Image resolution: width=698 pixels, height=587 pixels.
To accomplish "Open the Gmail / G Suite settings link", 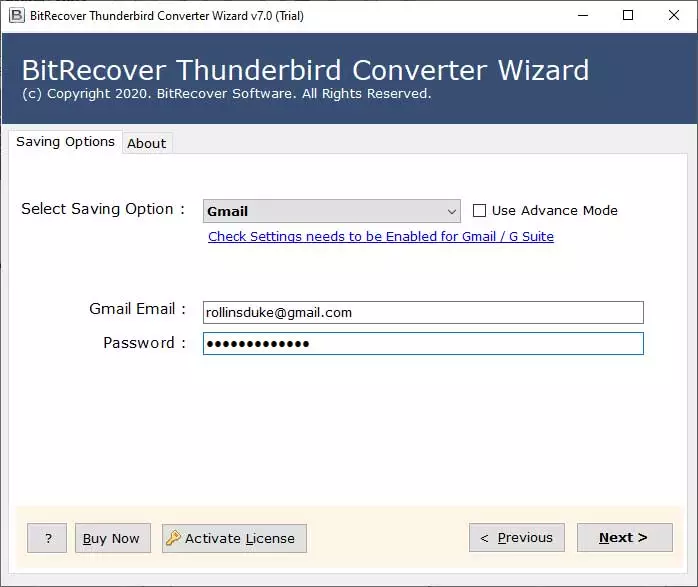I will click(381, 236).
